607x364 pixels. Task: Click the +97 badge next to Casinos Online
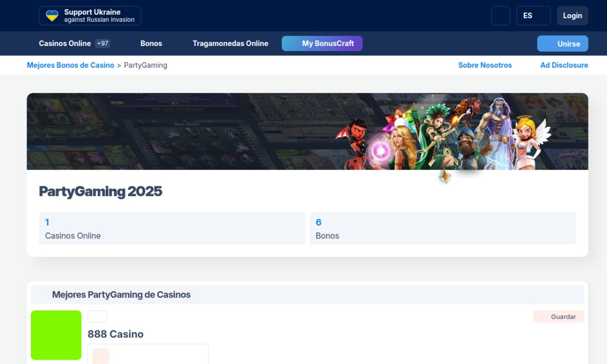point(103,43)
